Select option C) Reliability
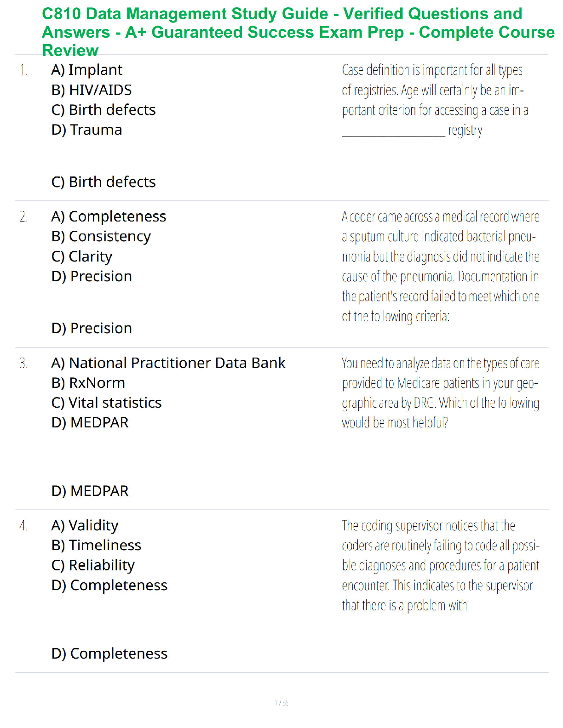The width and height of the screenshot is (563, 728). tap(93, 565)
